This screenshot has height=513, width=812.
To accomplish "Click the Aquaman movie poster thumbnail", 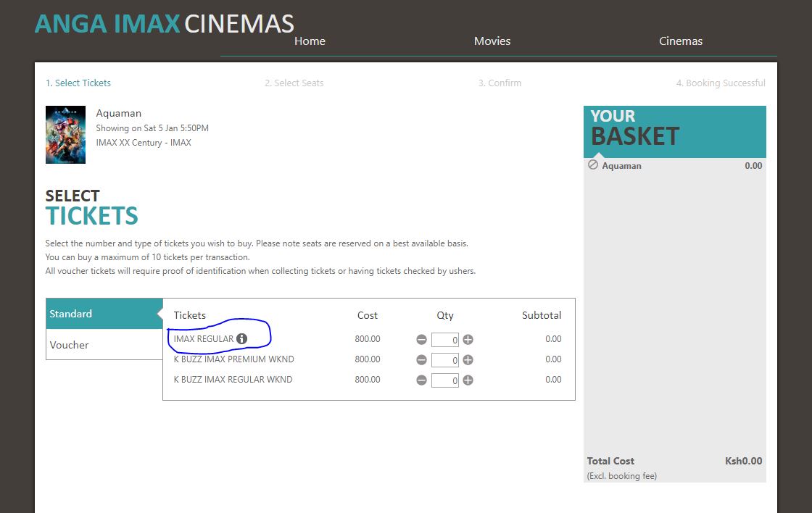I will pyautogui.click(x=65, y=135).
